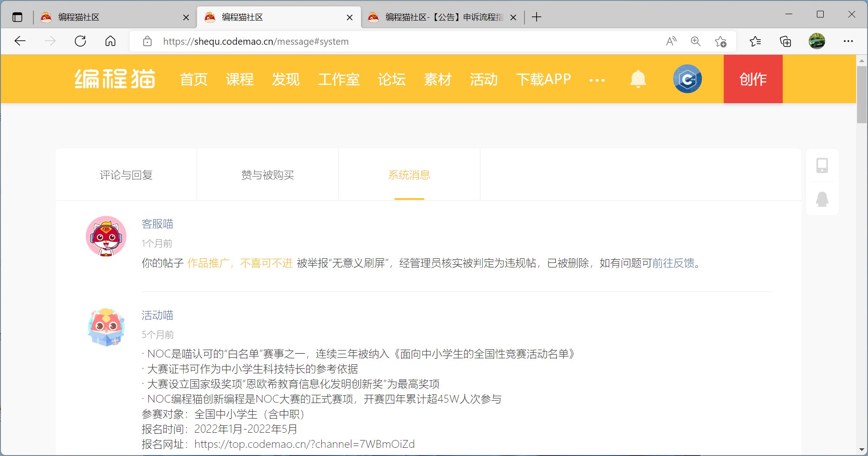
Task: Click the 活动喵 avatar
Action: [106, 327]
